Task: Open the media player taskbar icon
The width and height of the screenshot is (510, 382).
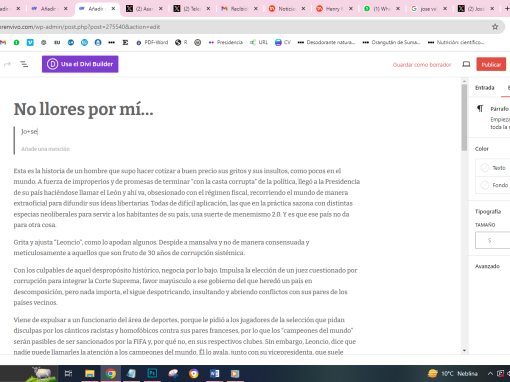Action: pos(235,374)
